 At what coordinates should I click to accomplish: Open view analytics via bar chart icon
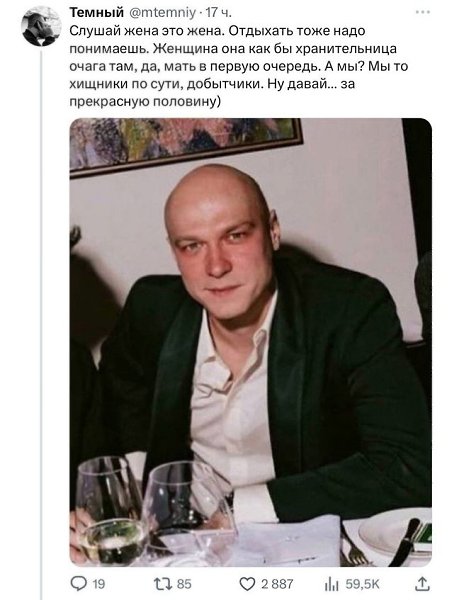tap(331, 584)
